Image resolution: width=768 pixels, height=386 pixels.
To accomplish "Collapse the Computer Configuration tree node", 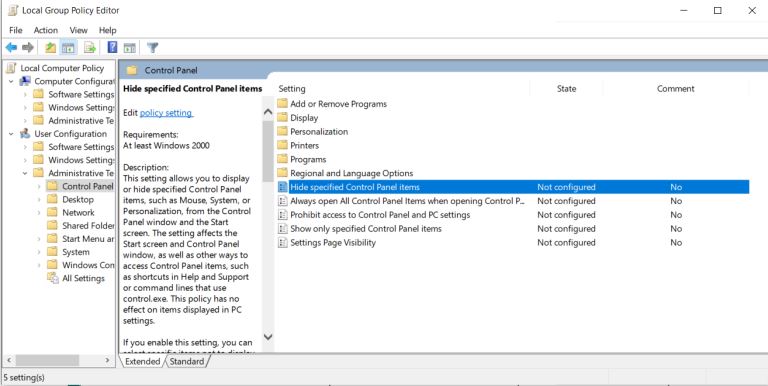I will pyautogui.click(x=11, y=81).
